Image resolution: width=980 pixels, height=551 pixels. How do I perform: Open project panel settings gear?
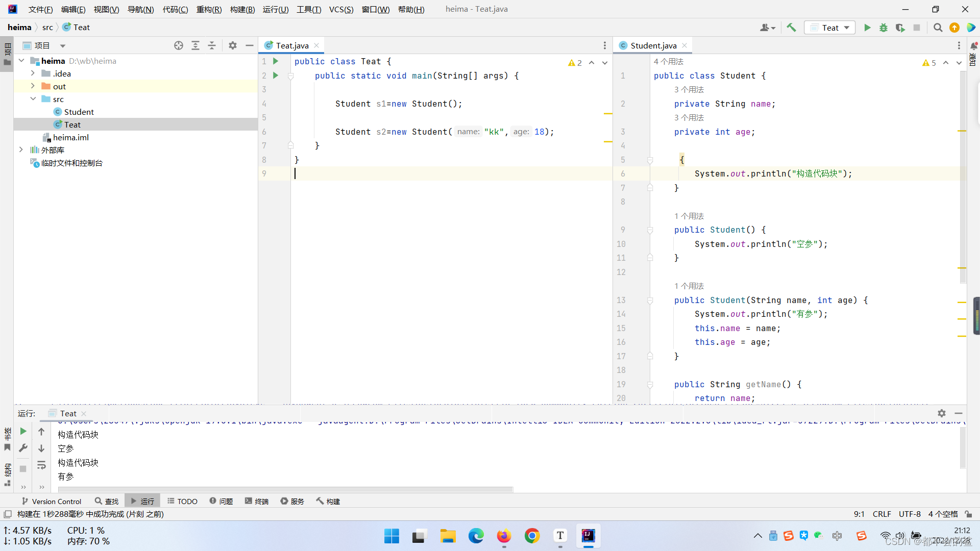233,45
